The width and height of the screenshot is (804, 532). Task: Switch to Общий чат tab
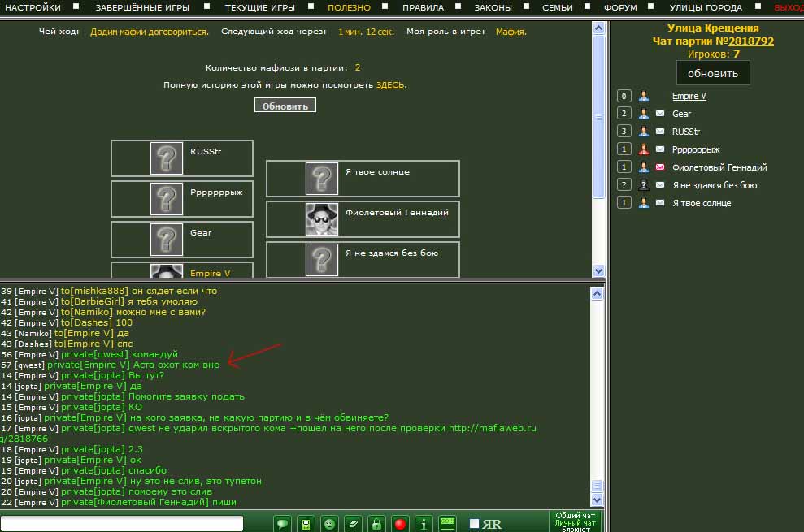pos(574,516)
